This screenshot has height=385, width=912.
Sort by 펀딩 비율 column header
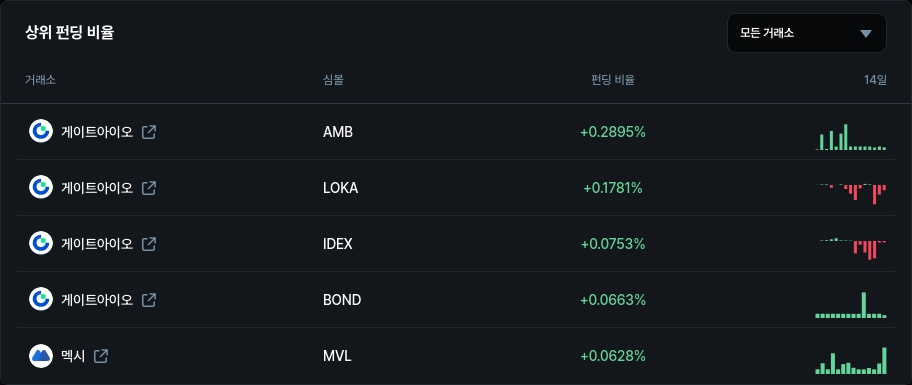pos(612,80)
